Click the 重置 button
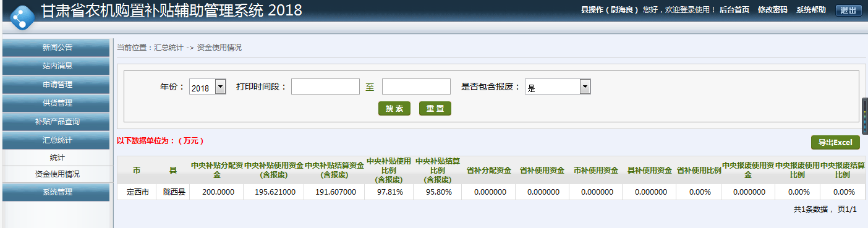Viewport: 868px width, 228px height. (435, 109)
